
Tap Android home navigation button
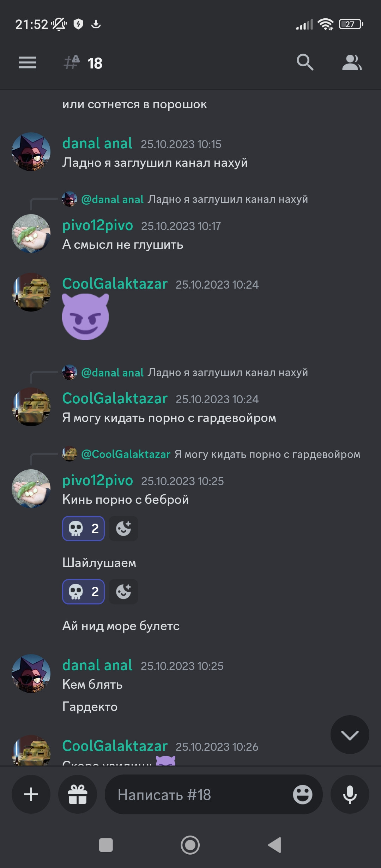click(190, 845)
